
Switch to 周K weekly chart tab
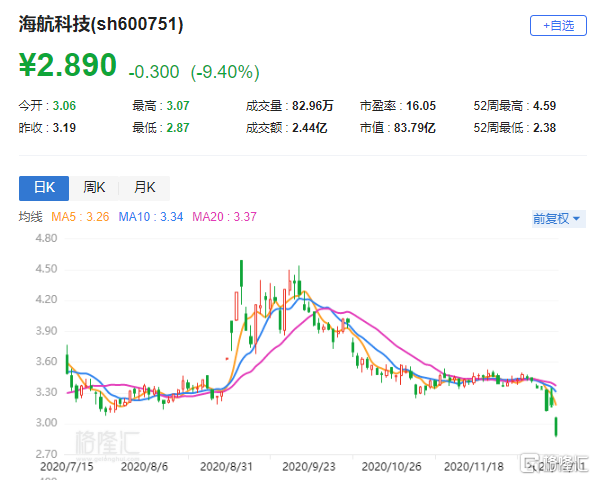[x=94, y=188]
